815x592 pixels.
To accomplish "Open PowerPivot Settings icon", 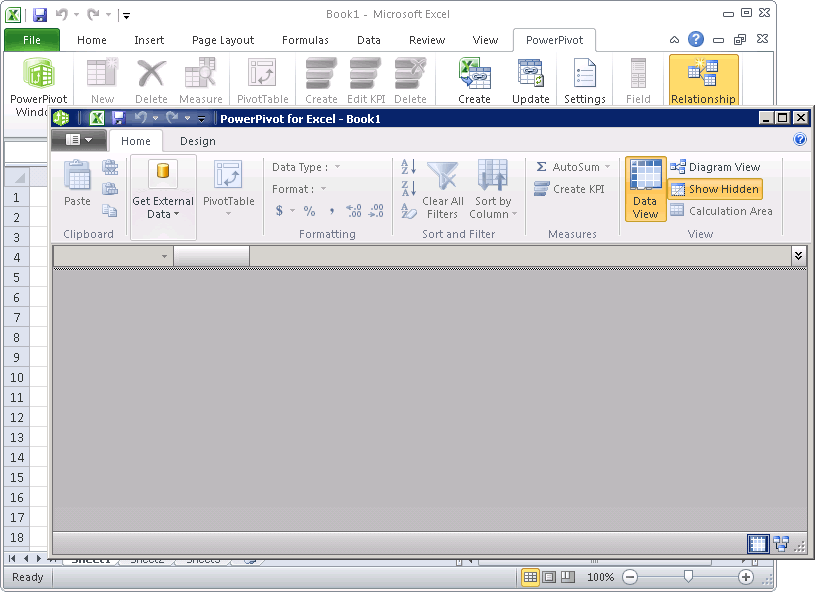I will [x=584, y=74].
